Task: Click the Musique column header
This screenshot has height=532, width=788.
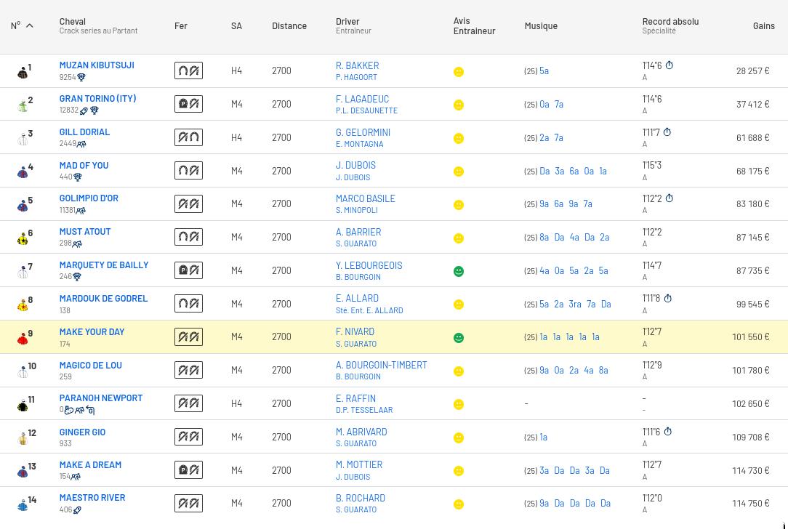Action: pos(541,26)
